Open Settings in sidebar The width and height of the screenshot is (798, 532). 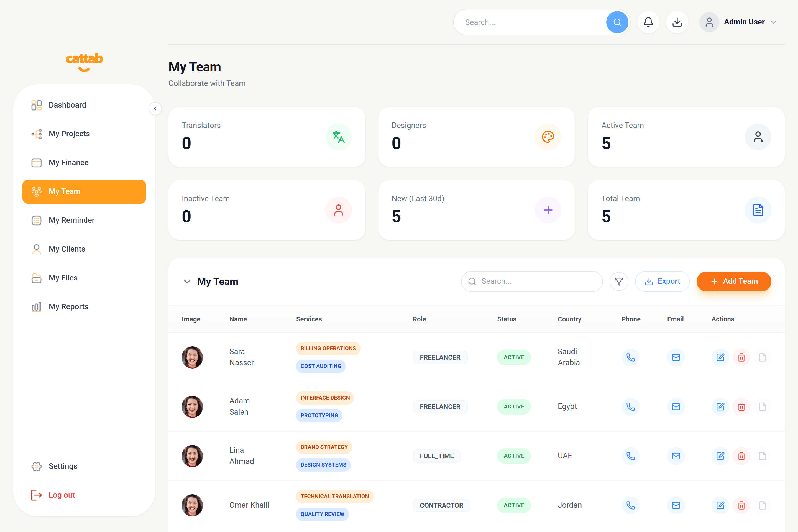(x=84, y=466)
